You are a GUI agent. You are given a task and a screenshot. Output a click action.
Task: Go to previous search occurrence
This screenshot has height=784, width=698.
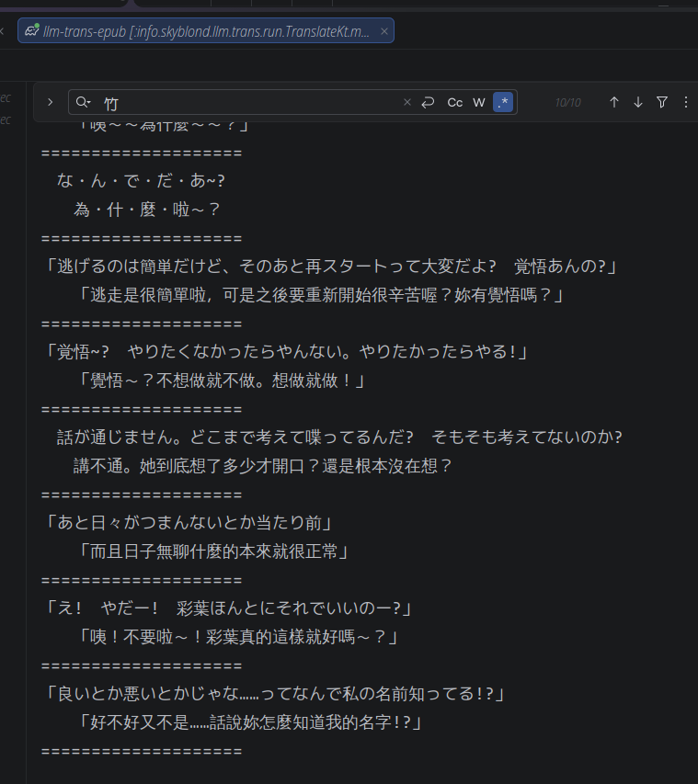tap(614, 102)
